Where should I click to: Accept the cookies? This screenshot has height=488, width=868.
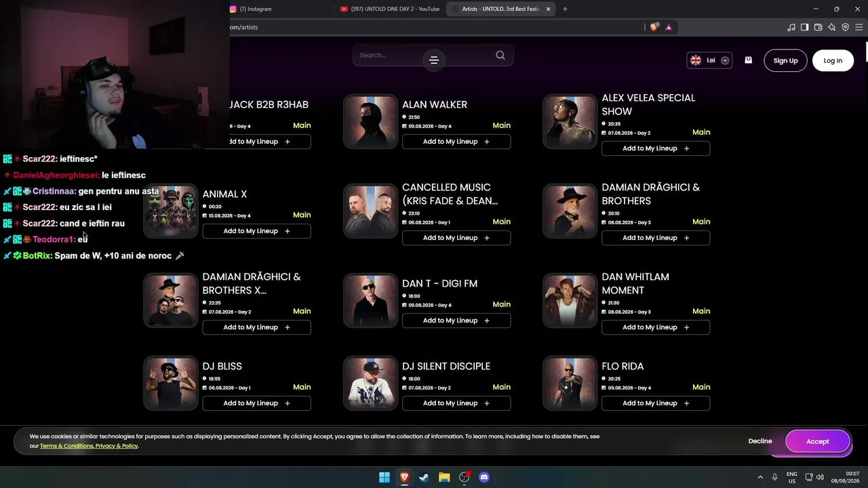coord(818,441)
